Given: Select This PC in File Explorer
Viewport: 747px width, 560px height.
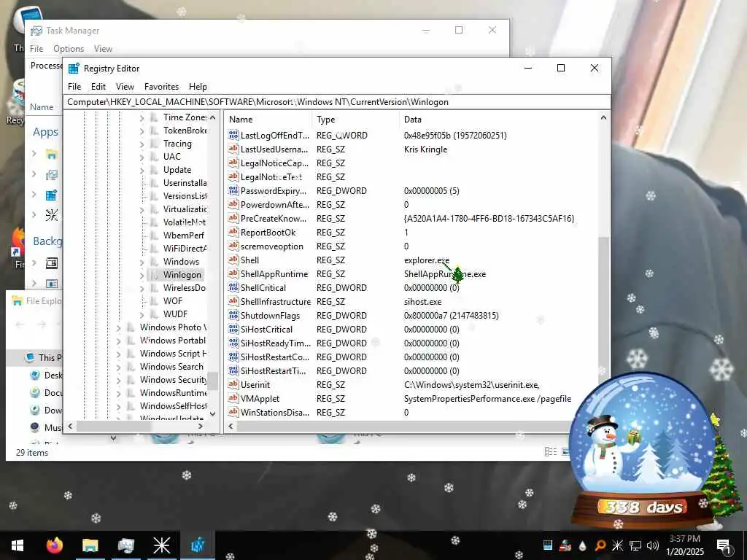Looking at the screenshot, I should [44, 357].
